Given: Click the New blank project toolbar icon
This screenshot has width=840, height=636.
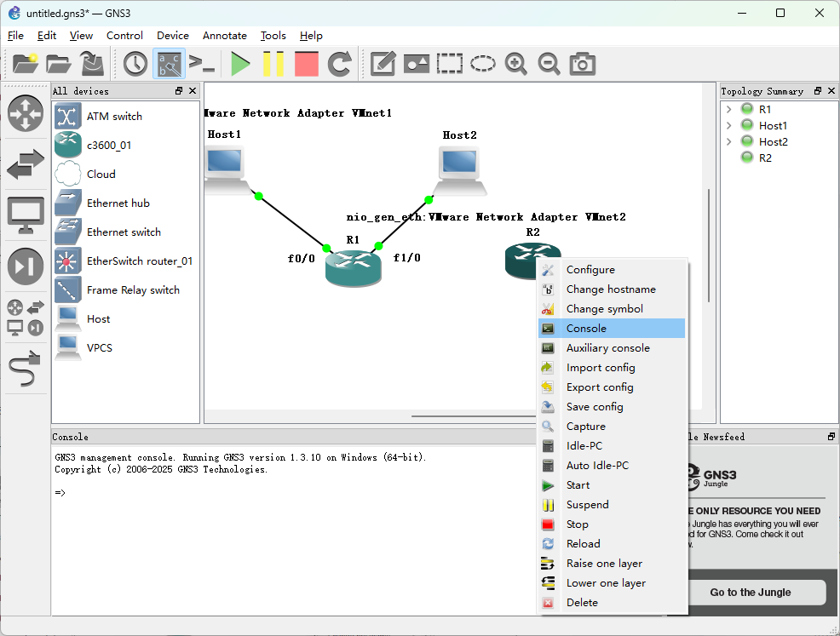Looking at the screenshot, I should coord(26,64).
